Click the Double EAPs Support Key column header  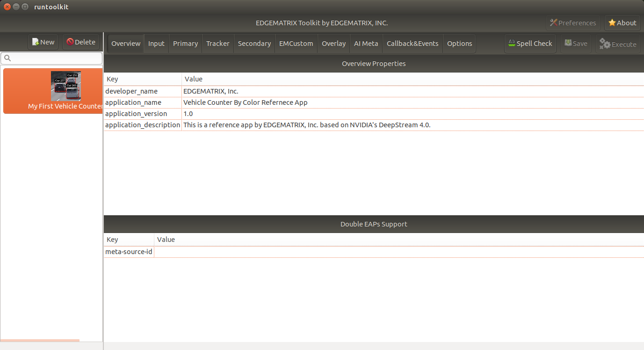coord(129,240)
